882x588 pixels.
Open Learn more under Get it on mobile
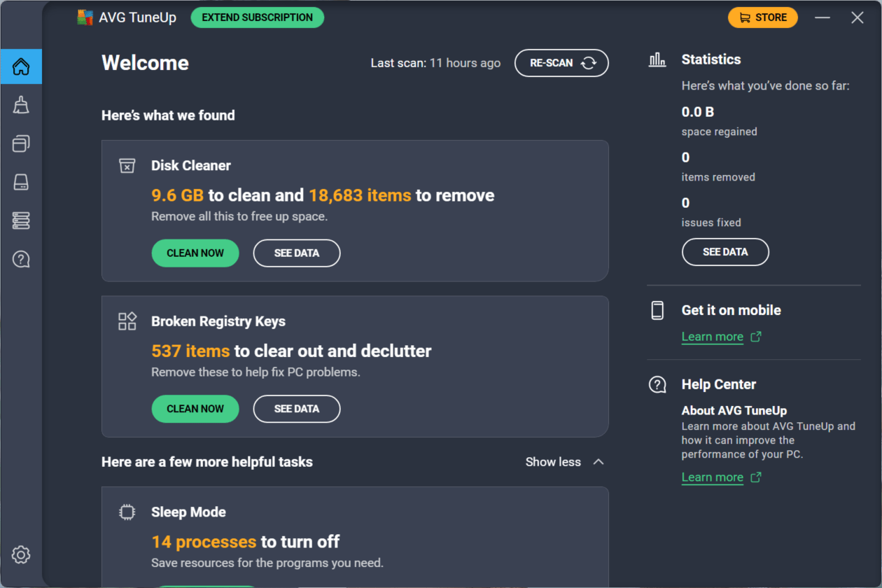[713, 337]
